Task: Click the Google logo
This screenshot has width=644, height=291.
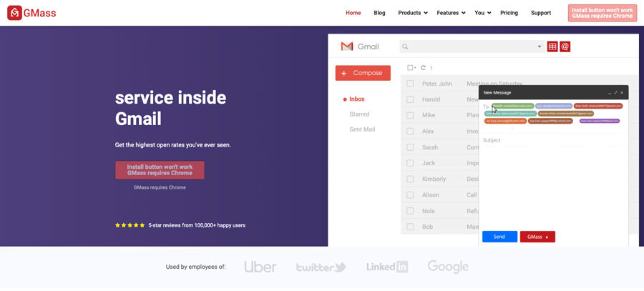Action: [448, 267]
